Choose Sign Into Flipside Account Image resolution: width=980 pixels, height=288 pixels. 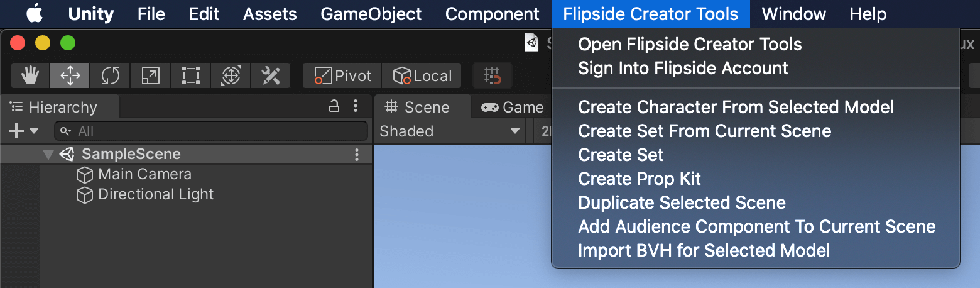point(683,68)
